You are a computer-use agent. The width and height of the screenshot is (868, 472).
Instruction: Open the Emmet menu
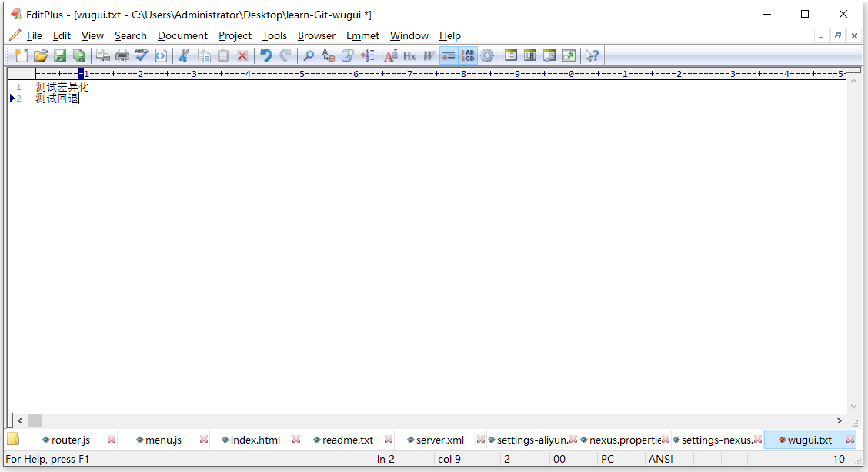[362, 35]
